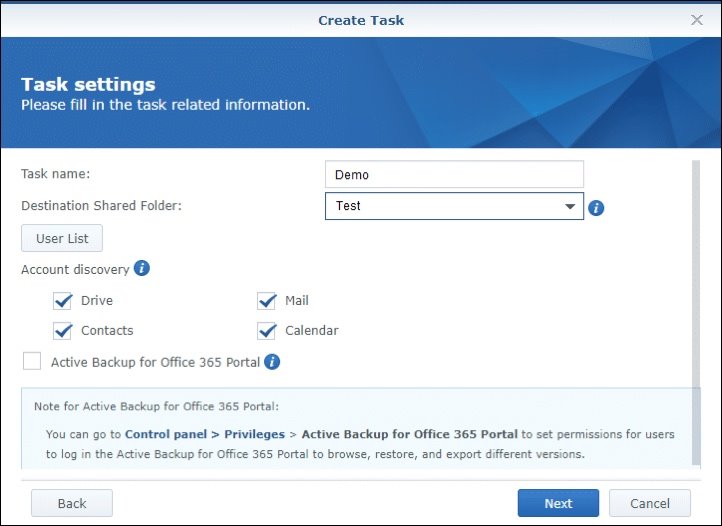Disable Calendar account discovery
722x526 pixels.
click(266, 331)
